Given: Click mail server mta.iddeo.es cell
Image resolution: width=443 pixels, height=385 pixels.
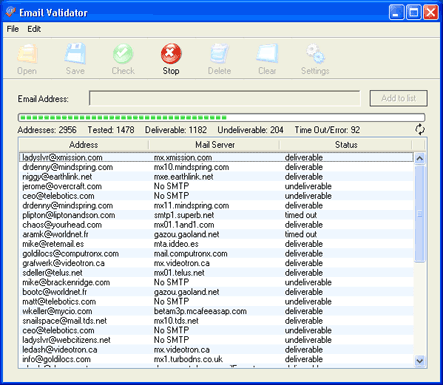Looking at the screenshot, I should coord(176,244).
